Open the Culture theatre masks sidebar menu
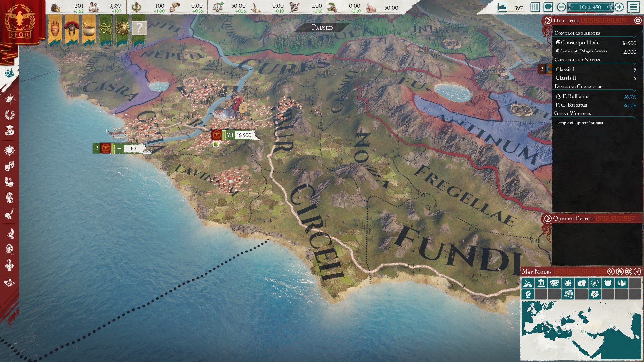 9,166
